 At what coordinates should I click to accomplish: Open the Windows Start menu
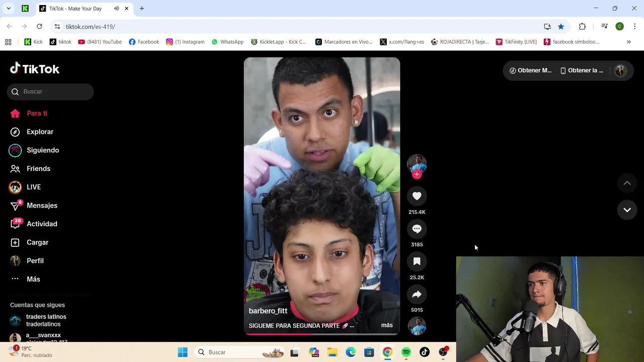183,352
